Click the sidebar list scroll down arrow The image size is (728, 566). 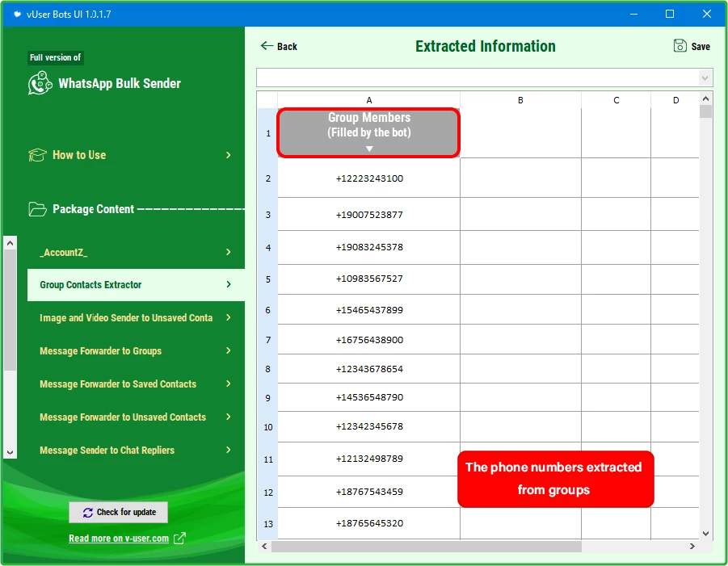click(11, 452)
